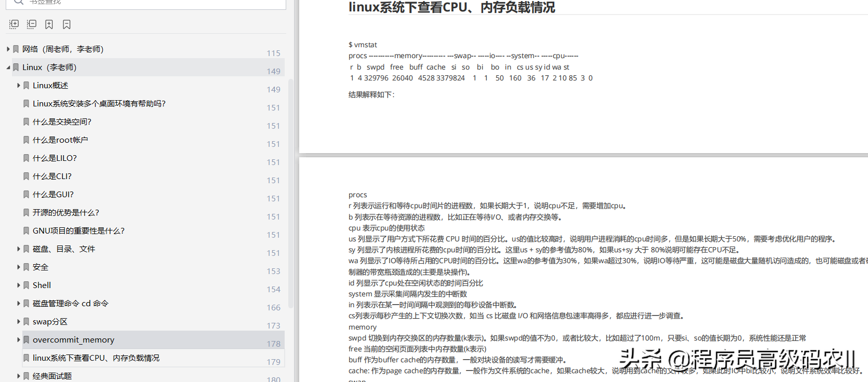
Task: Open bookmark Linux系统安装多个桌面环境有帮助吗?
Action: [99, 103]
